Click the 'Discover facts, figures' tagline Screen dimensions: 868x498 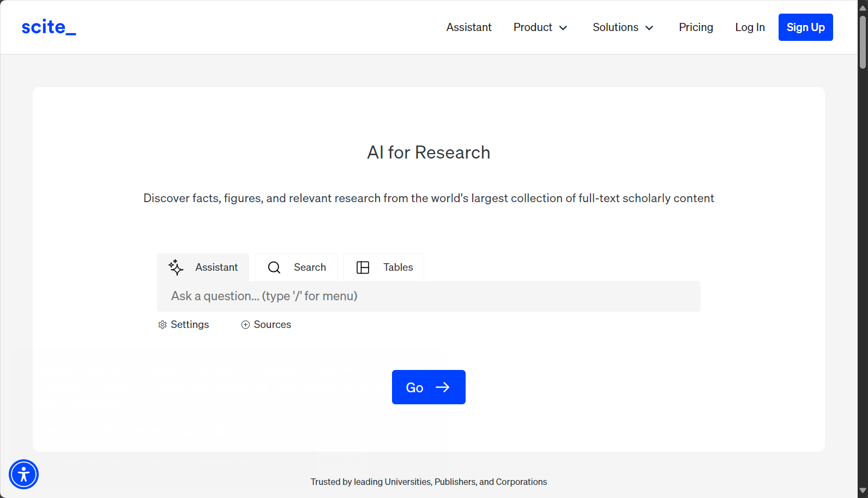click(x=429, y=198)
